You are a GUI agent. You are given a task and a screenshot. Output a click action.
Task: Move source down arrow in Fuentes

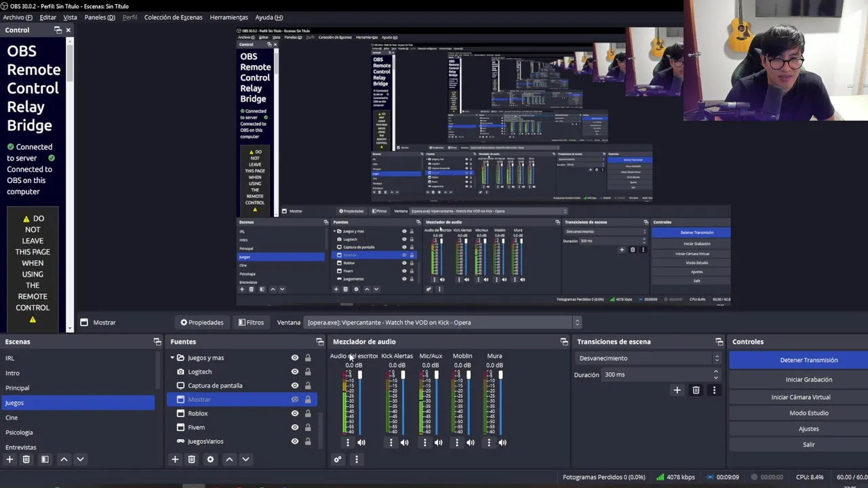tap(245, 460)
